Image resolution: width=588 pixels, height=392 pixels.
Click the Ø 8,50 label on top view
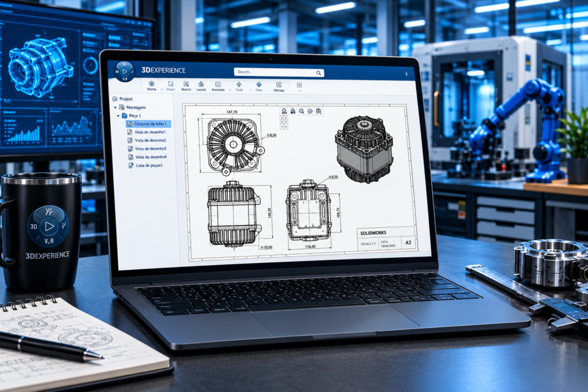click(272, 135)
